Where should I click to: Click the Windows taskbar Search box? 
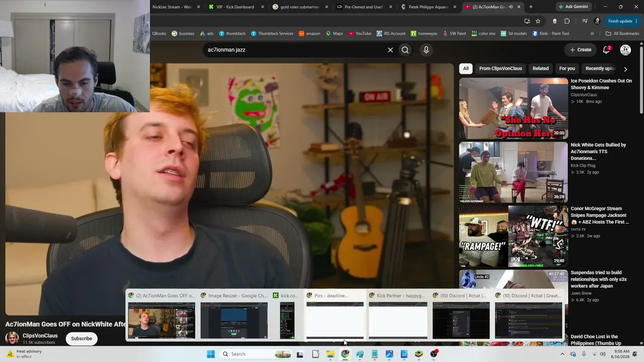[256, 354]
